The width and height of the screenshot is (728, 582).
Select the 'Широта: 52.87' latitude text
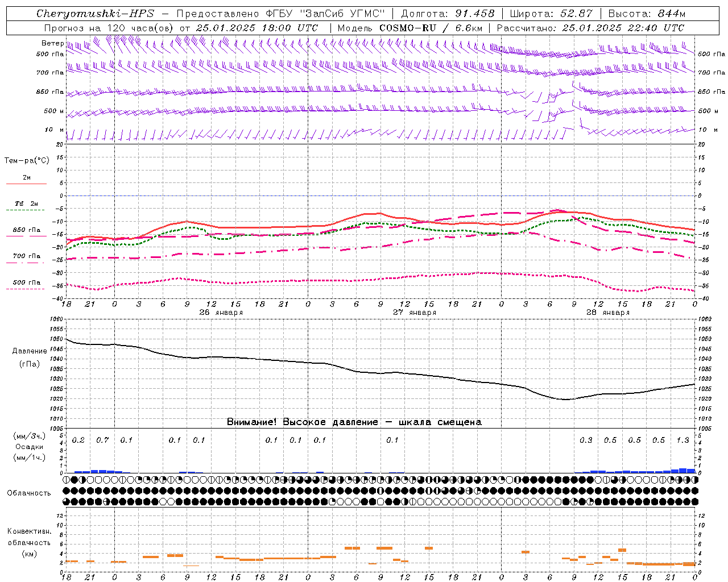[551, 14]
